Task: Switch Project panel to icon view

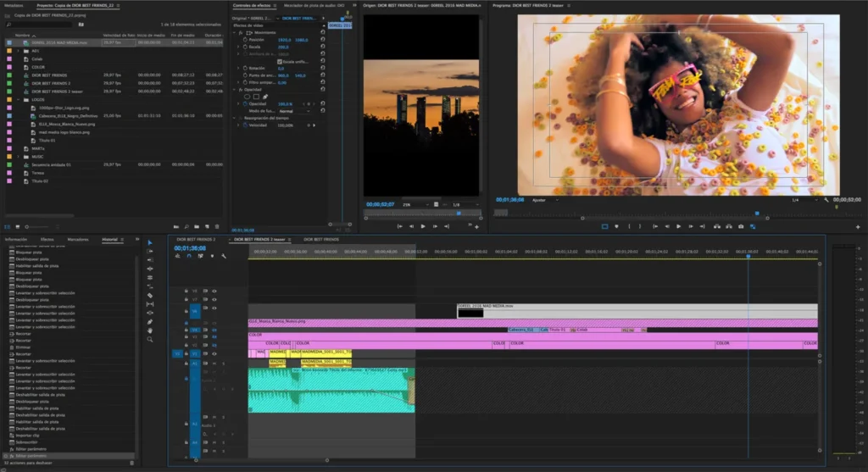Action: (x=17, y=227)
